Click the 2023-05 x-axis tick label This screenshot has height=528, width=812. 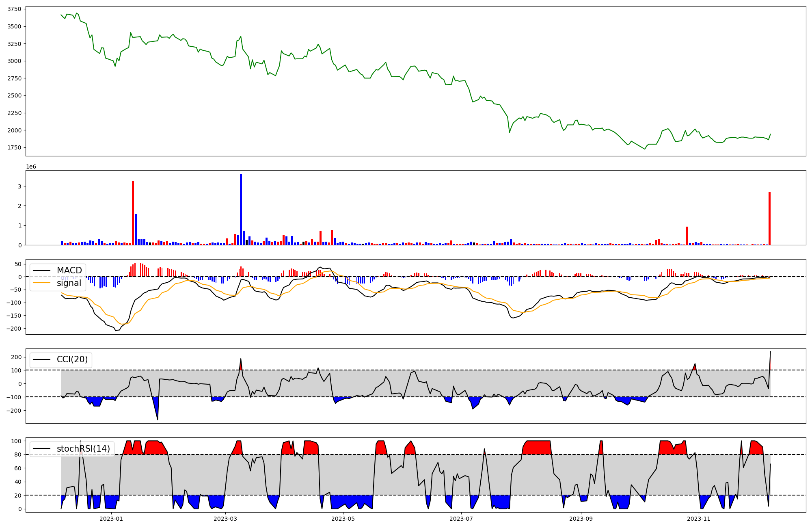tap(343, 519)
